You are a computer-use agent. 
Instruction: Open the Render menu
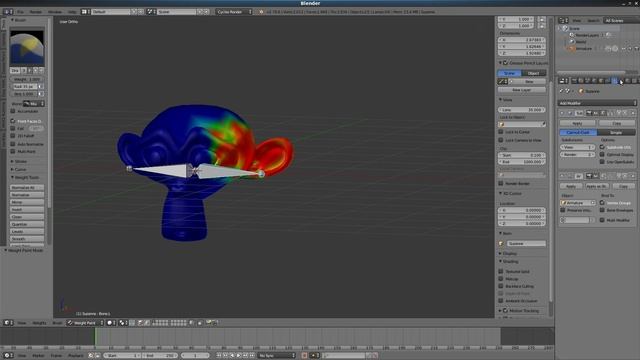pos(36,12)
